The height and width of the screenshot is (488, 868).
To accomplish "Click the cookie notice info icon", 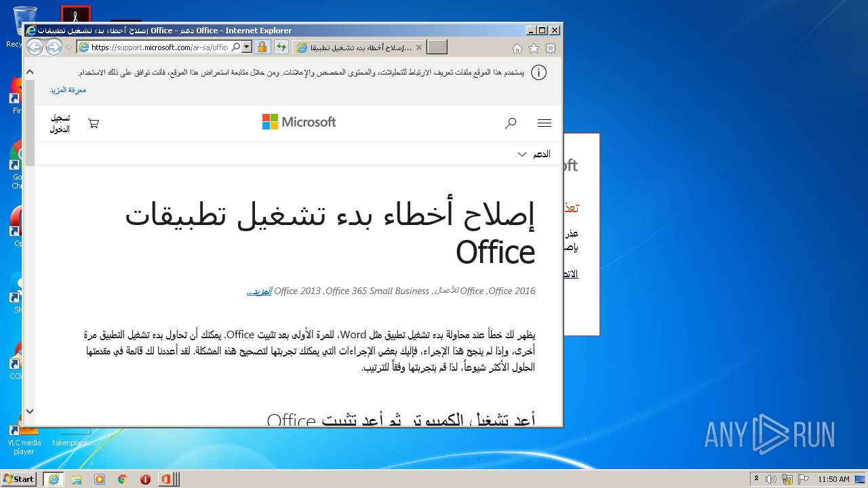I will [x=538, y=73].
